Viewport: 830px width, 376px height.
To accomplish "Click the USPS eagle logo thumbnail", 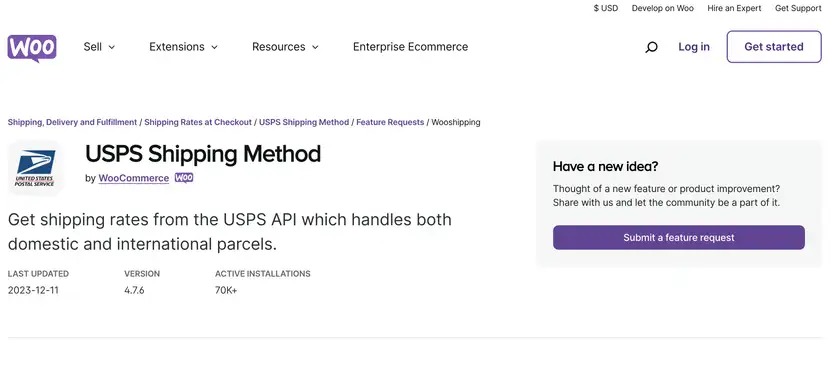I will point(35,168).
